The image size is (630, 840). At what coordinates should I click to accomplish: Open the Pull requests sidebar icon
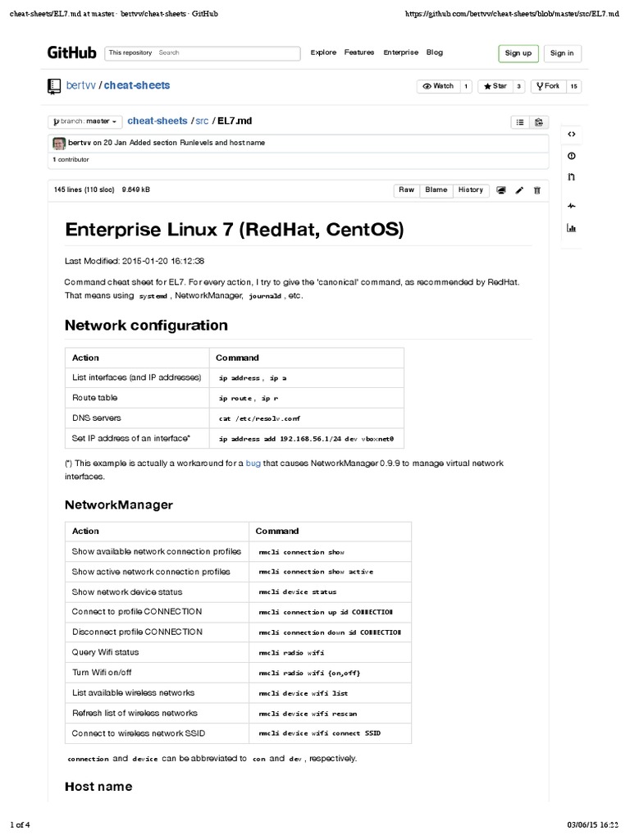pos(572,177)
